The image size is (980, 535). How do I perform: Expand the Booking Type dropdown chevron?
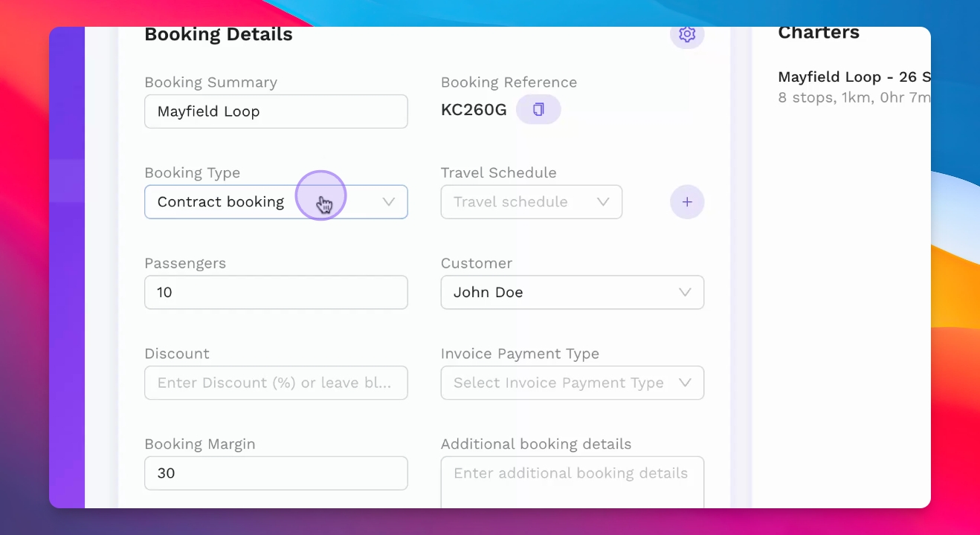coord(388,202)
